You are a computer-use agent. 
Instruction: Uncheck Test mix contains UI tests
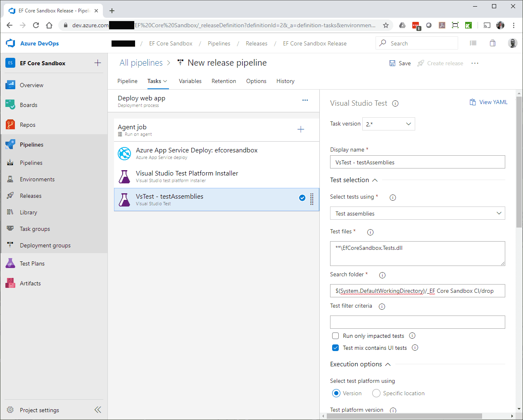[335, 348]
